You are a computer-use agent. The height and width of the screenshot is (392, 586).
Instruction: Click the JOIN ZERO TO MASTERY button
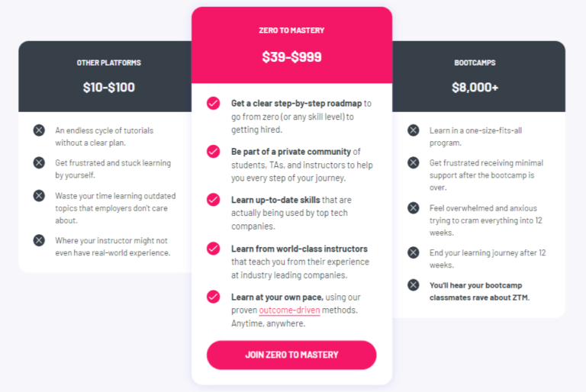(x=291, y=355)
